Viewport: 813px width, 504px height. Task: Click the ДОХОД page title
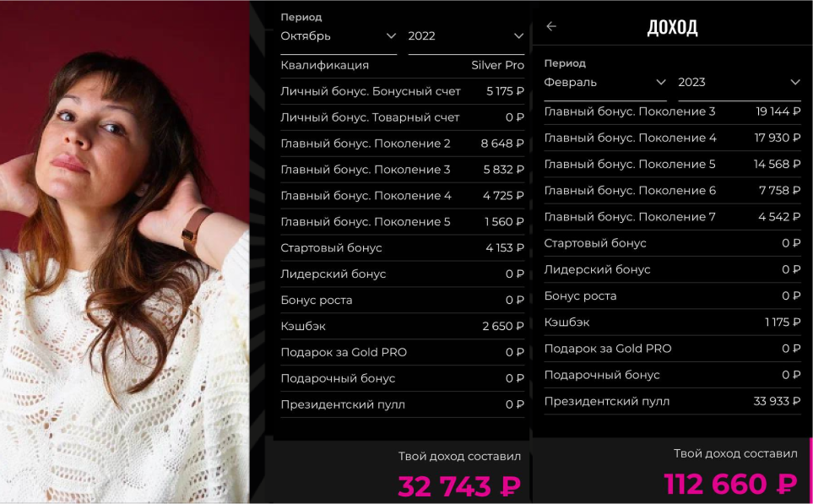pos(672,27)
